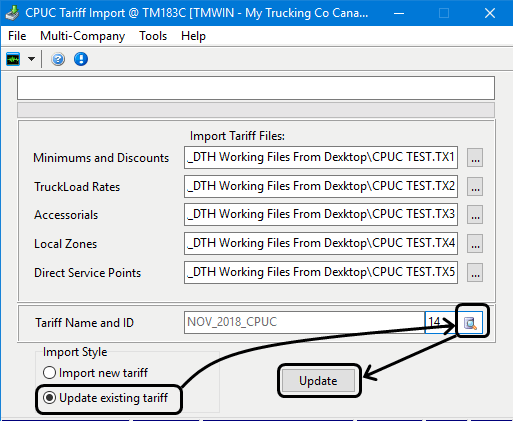This screenshot has width=513, height=421.
Task: Browse for Minimums and Discounts file
Action: tap(475, 158)
